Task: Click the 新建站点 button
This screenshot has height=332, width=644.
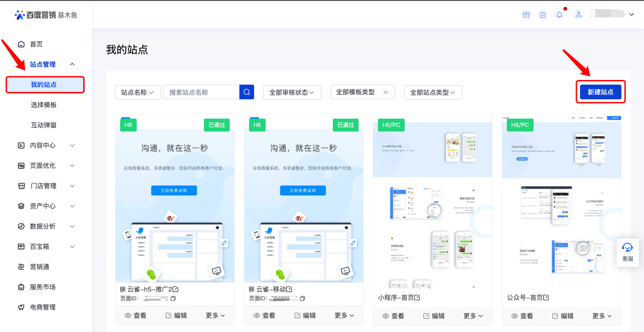Action: point(600,92)
